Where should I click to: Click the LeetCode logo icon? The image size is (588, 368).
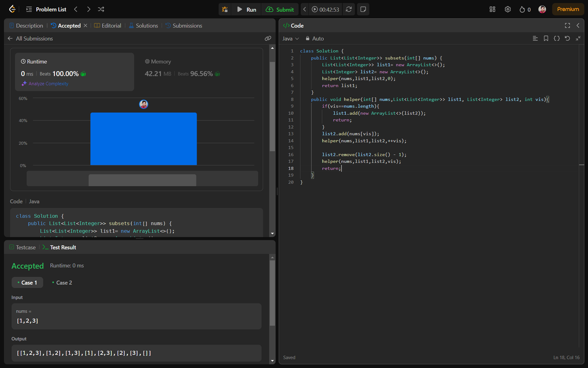coord(12,9)
